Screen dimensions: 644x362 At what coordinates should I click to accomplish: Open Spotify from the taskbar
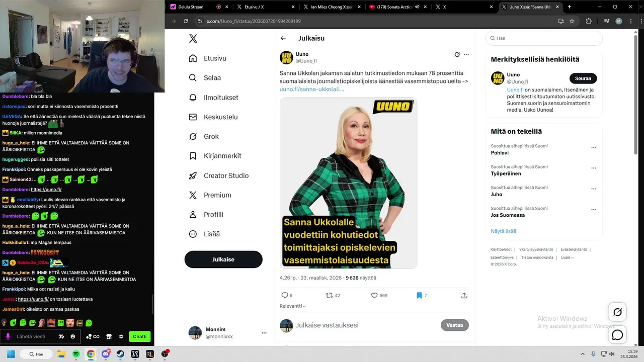(76, 354)
